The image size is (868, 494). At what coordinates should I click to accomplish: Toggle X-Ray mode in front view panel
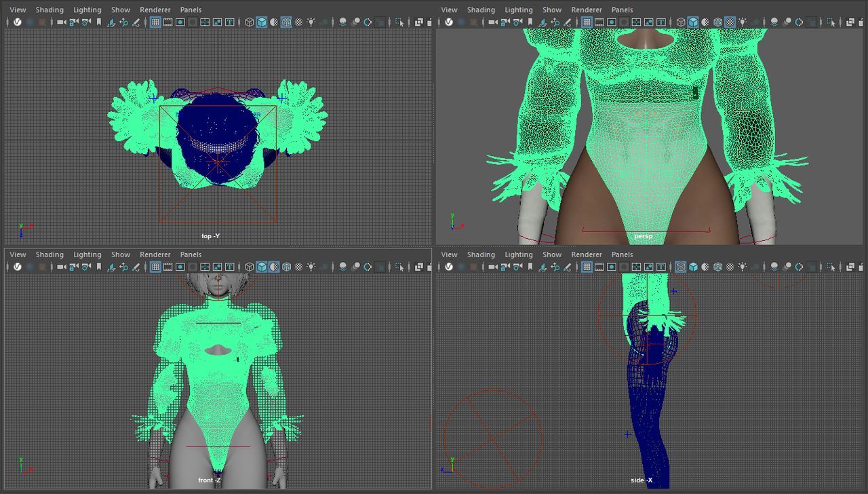[x=418, y=267]
